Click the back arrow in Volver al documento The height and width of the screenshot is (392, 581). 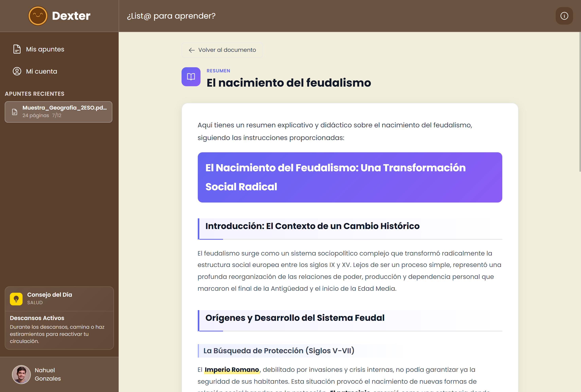click(191, 50)
